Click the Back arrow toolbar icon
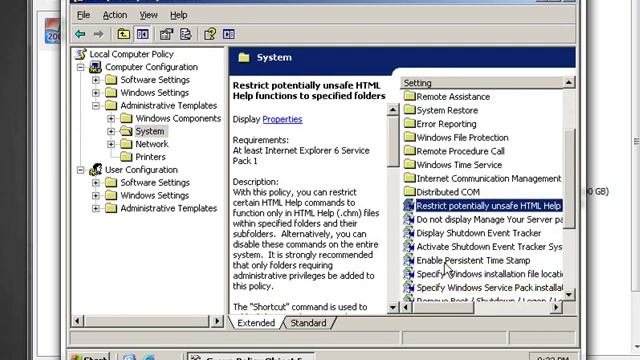Viewport: 640px width, 360px height. pyautogui.click(x=80, y=34)
